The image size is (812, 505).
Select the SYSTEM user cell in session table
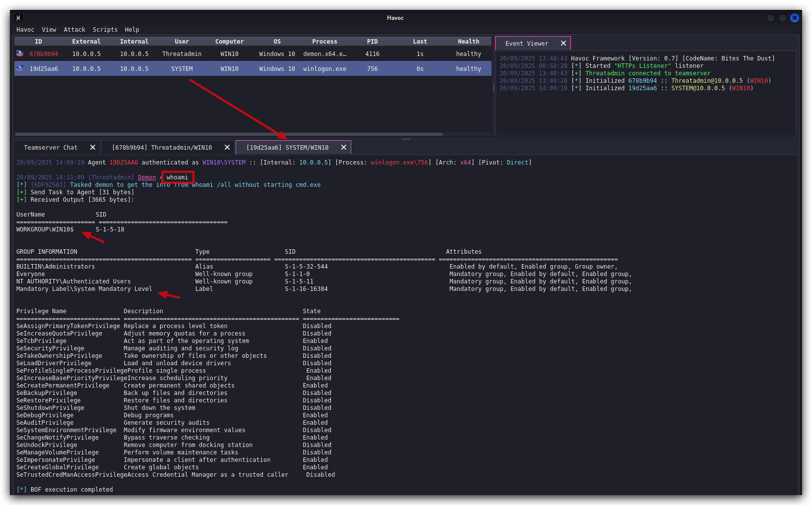click(x=182, y=69)
